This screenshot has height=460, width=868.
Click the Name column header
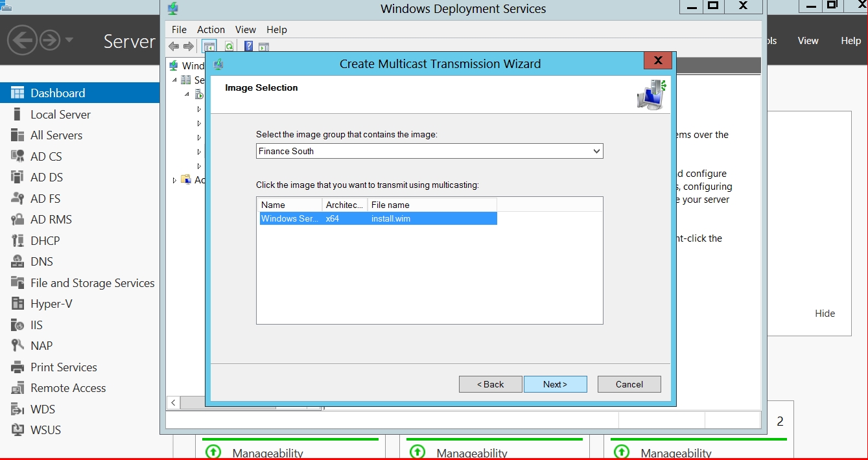click(x=290, y=205)
